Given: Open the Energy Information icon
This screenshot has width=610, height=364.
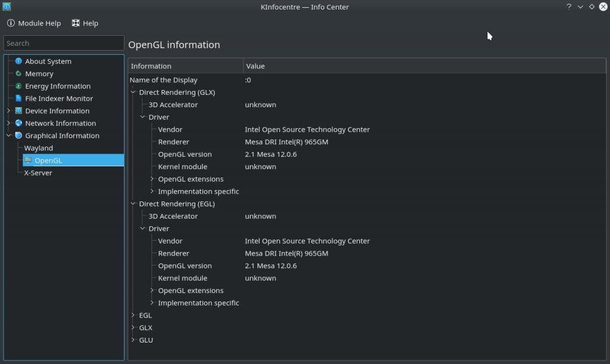Looking at the screenshot, I should pos(18,86).
